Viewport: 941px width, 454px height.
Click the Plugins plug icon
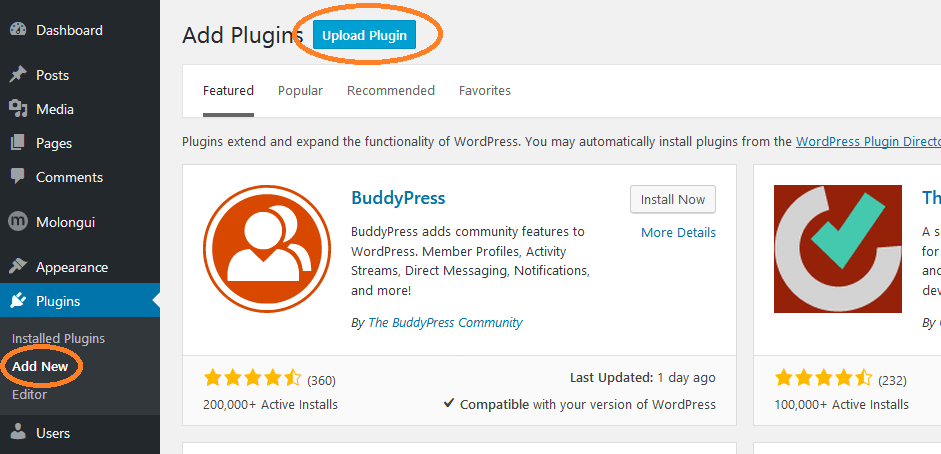tap(19, 300)
